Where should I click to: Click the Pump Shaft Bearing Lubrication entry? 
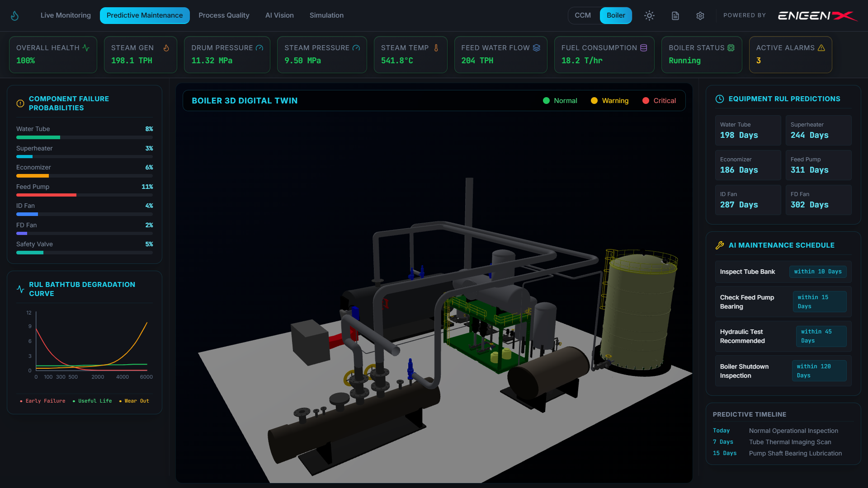tap(795, 453)
